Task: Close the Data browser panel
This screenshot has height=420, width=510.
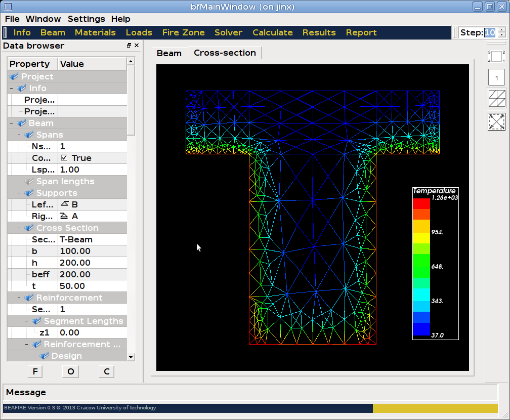Action: pos(137,46)
